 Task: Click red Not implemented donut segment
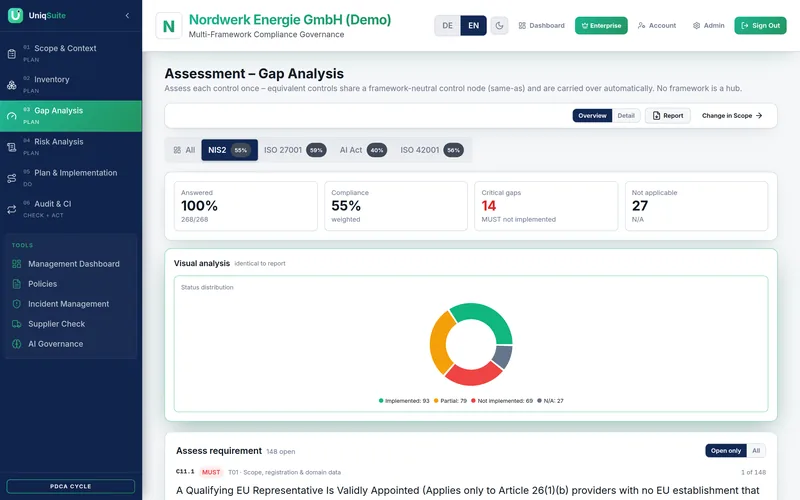tap(473, 377)
